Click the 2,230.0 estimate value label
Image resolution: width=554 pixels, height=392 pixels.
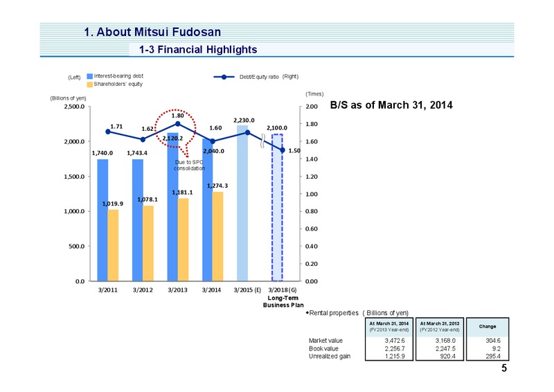(244, 121)
